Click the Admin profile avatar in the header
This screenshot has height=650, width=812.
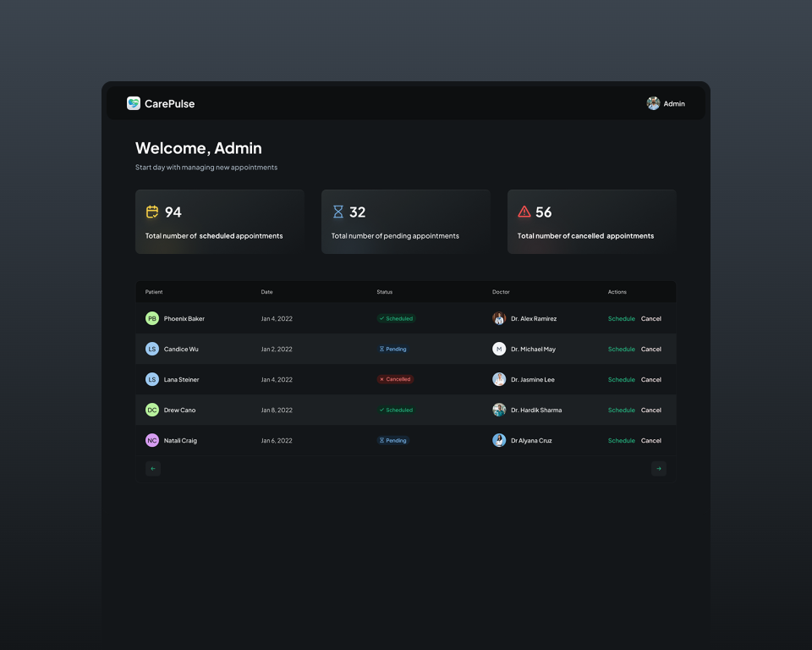point(654,103)
